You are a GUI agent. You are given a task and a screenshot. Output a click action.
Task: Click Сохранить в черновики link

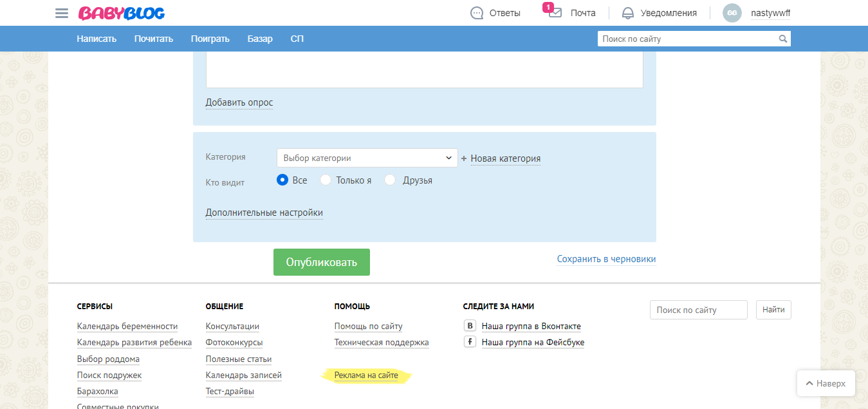[606, 258]
